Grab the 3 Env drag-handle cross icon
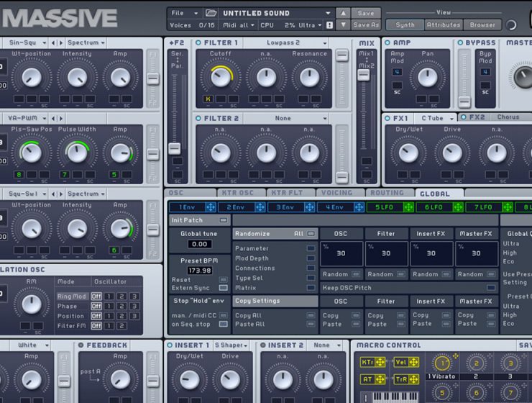The image size is (532, 403). 310,207
